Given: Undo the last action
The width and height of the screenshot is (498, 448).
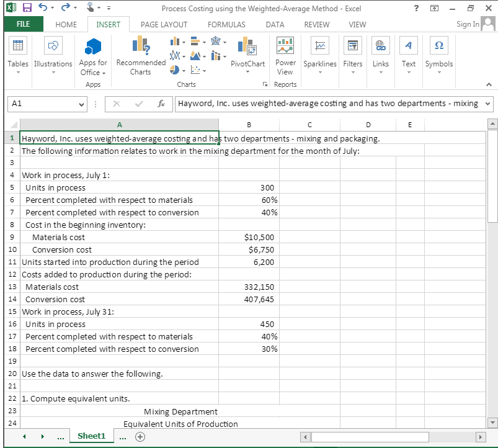Looking at the screenshot, I should (43, 7).
